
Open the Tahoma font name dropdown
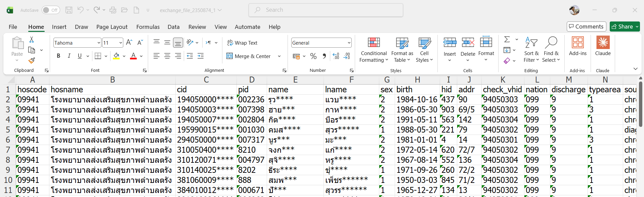99,43
